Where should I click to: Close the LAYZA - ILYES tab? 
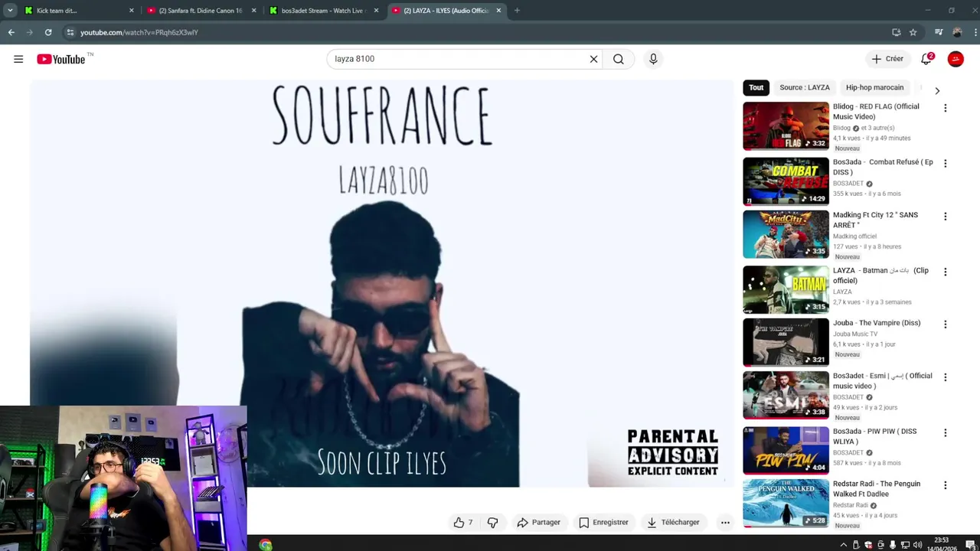tap(499, 11)
